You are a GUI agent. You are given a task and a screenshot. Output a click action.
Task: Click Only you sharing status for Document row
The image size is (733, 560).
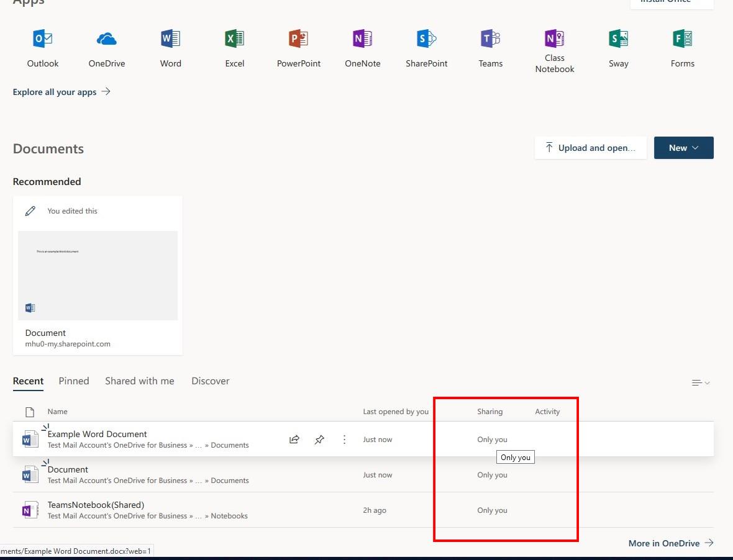point(492,474)
